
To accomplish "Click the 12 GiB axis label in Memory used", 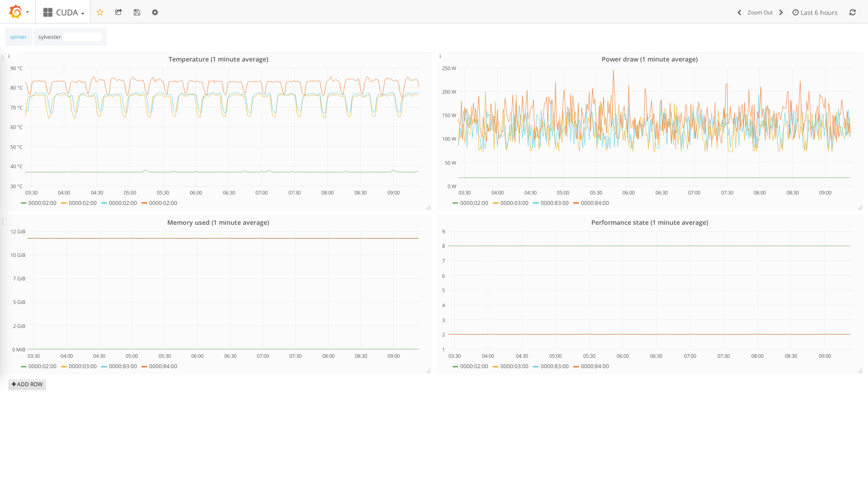I will coord(18,232).
